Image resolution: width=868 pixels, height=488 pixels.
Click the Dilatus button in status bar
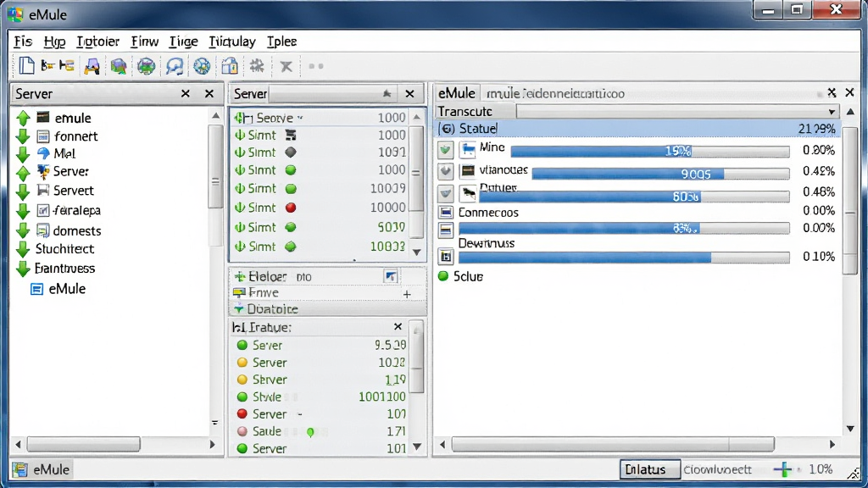coord(650,469)
